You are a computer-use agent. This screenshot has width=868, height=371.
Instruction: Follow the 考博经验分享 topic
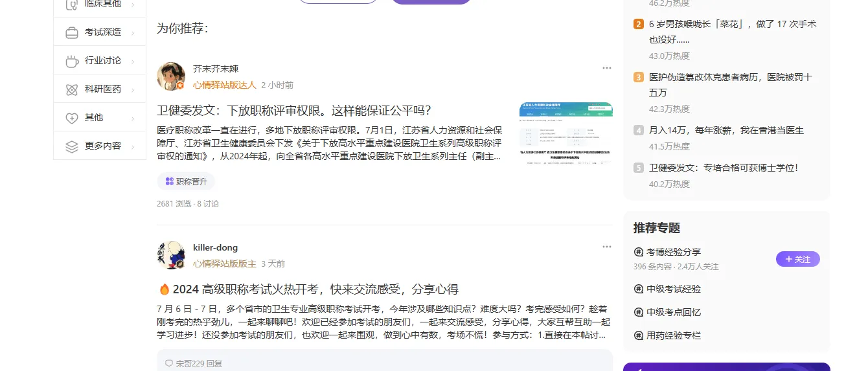click(797, 259)
